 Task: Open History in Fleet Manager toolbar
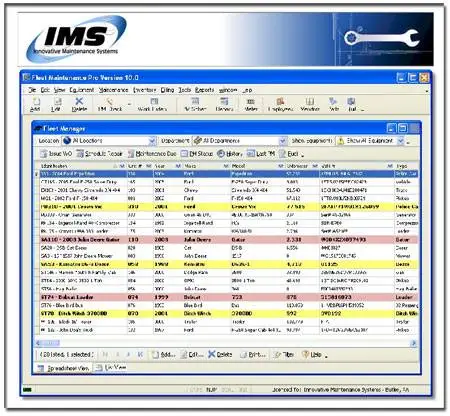[x=230, y=154]
